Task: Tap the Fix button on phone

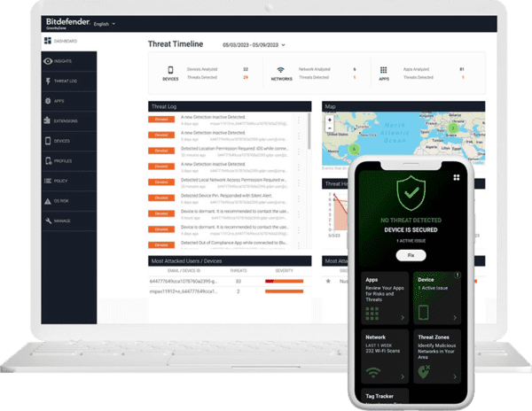Action: pyautogui.click(x=411, y=255)
